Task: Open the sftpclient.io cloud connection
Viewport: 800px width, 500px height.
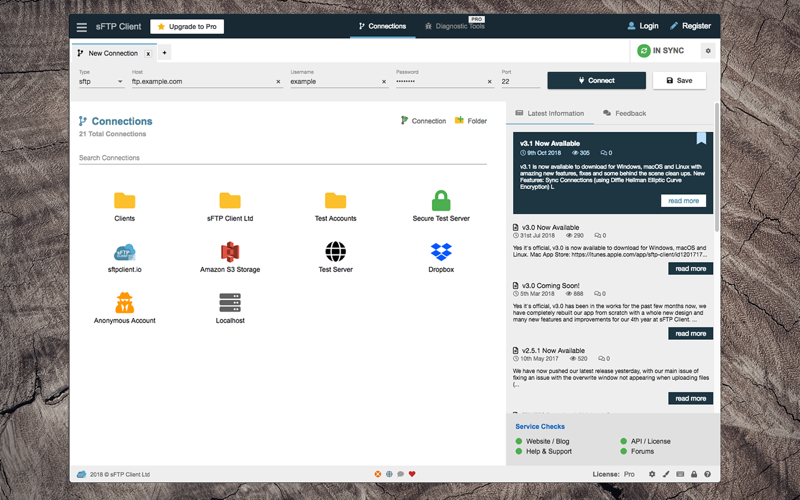Action: tap(124, 252)
